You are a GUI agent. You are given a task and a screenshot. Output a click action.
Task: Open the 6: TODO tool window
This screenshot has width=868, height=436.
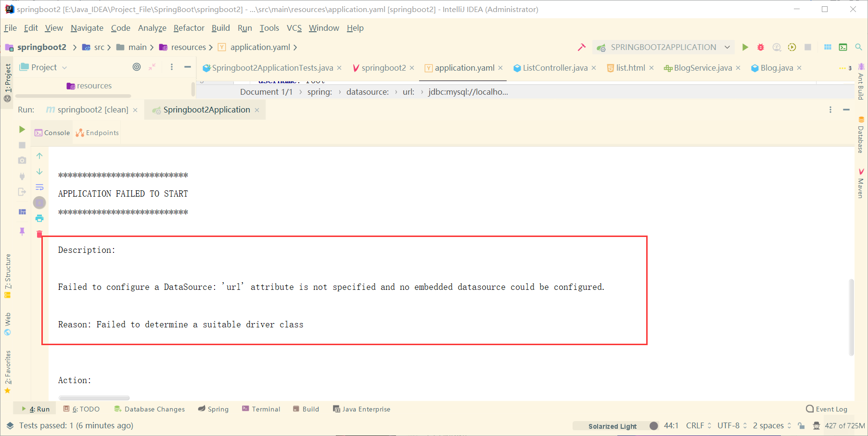82,409
